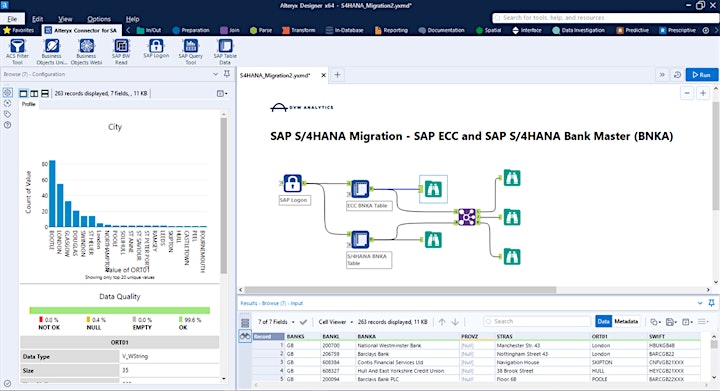
Task: Select the Business Objects Universe tool icon
Action: (x=52, y=46)
